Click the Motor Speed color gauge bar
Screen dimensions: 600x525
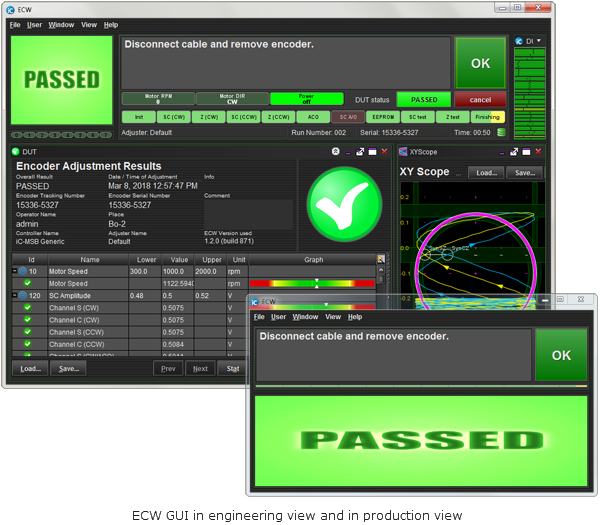pyautogui.click(x=311, y=283)
